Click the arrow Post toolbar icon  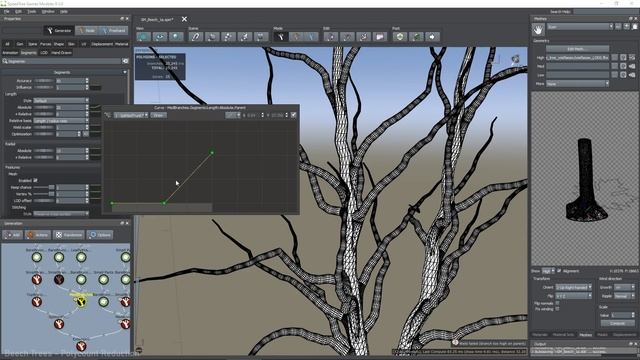tap(433, 37)
